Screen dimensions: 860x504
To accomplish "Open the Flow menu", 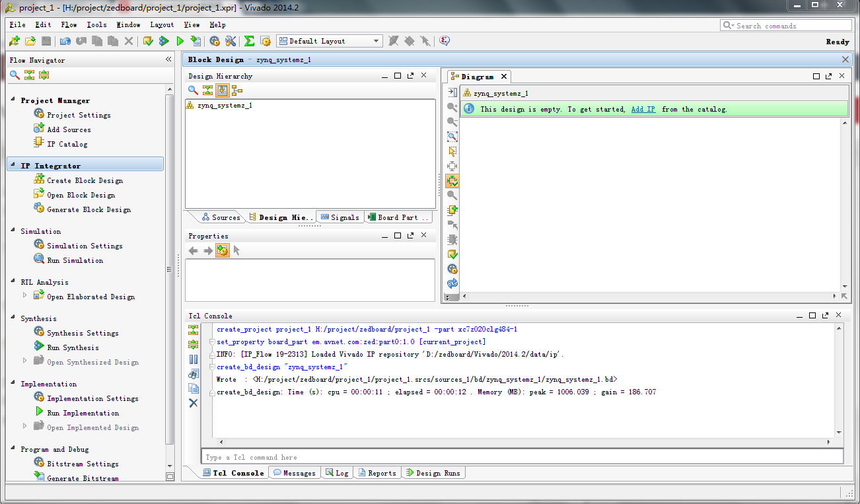I will [69, 24].
